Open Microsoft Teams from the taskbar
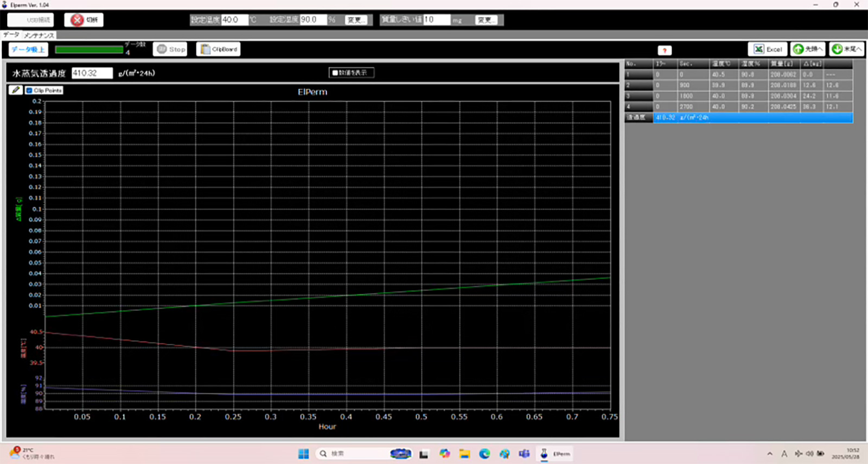The image size is (868, 464). click(x=524, y=454)
